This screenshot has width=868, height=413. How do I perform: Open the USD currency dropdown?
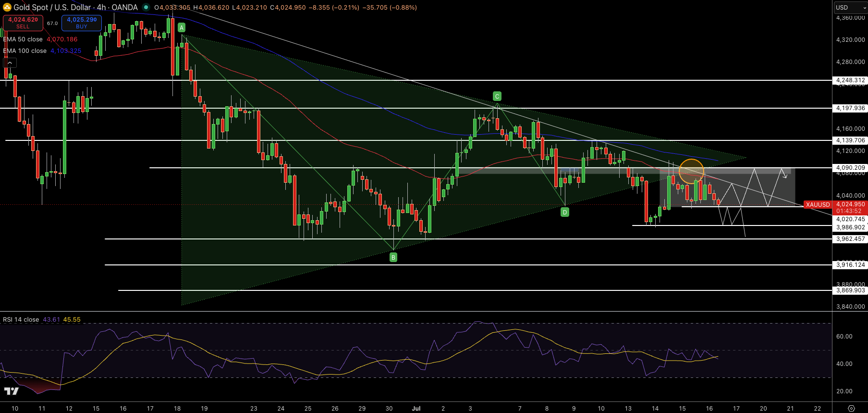coord(850,7)
